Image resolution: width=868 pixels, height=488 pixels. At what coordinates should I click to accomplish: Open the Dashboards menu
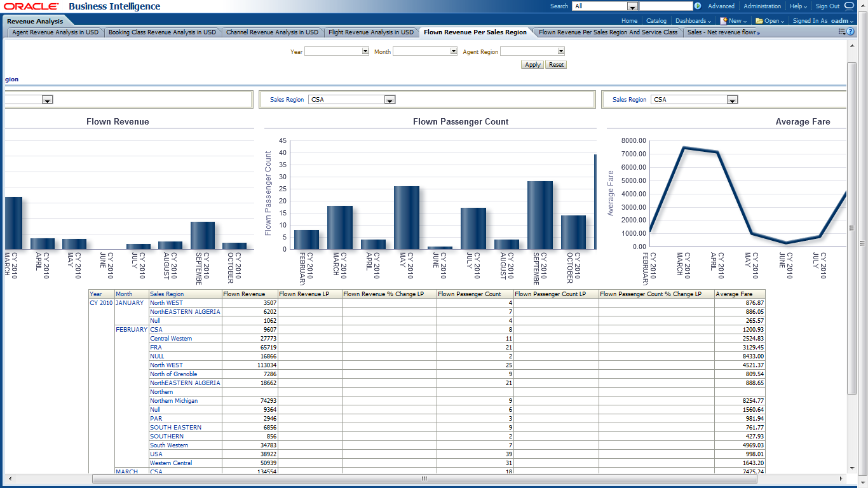coord(693,21)
